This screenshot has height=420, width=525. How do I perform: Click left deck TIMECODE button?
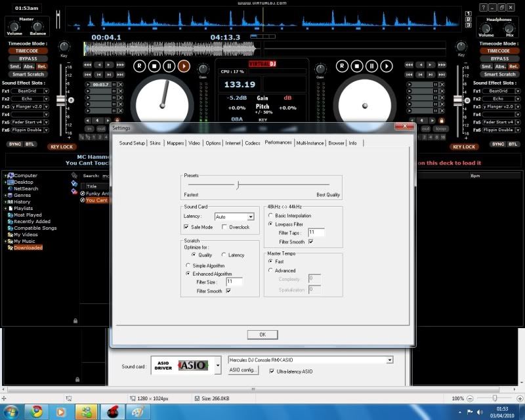(x=27, y=51)
